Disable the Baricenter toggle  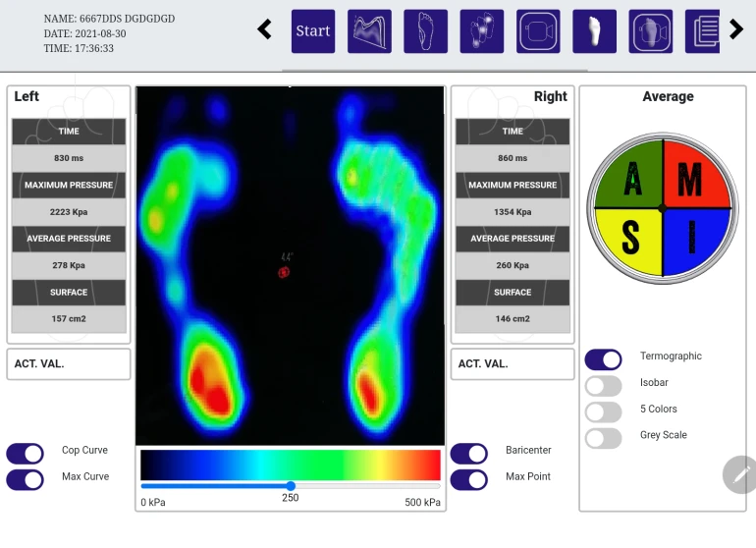coord(469,453)
